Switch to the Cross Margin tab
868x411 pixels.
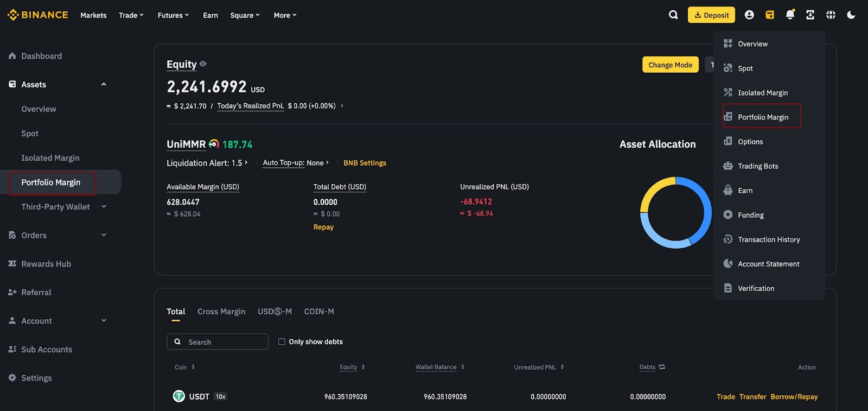[x=221, y=312]
